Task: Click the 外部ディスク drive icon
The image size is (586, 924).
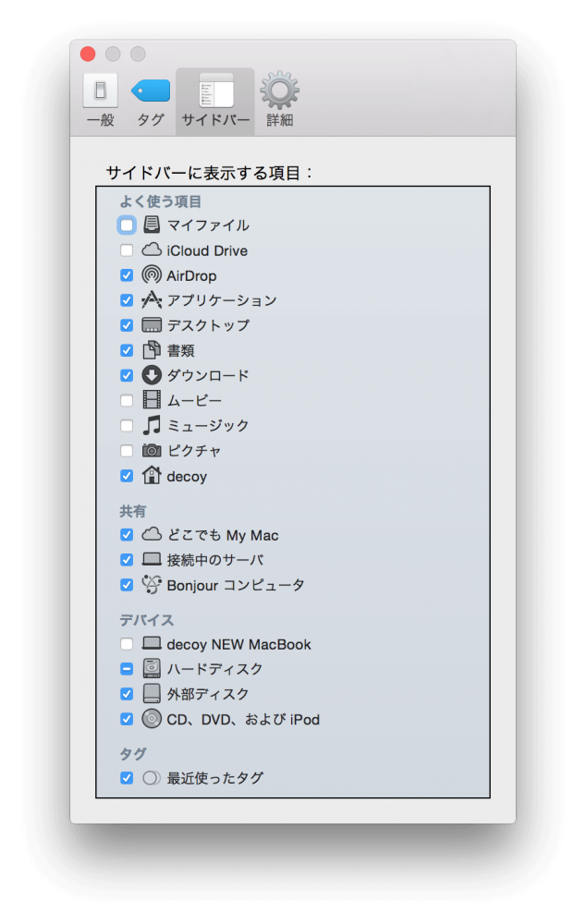Action: (152, 694)
